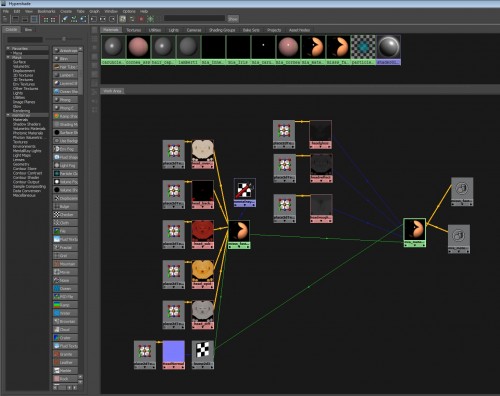Screen dimensions: 500x396
Task: Create an Ocean Shader node
Action: click(65, 91)
